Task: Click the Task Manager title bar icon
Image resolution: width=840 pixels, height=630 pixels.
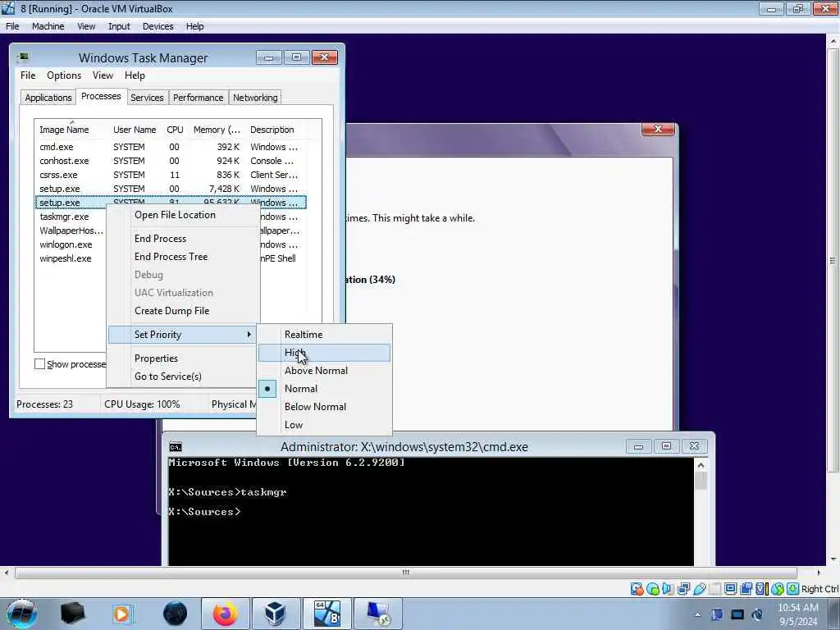Action: [x=22, y=57]
